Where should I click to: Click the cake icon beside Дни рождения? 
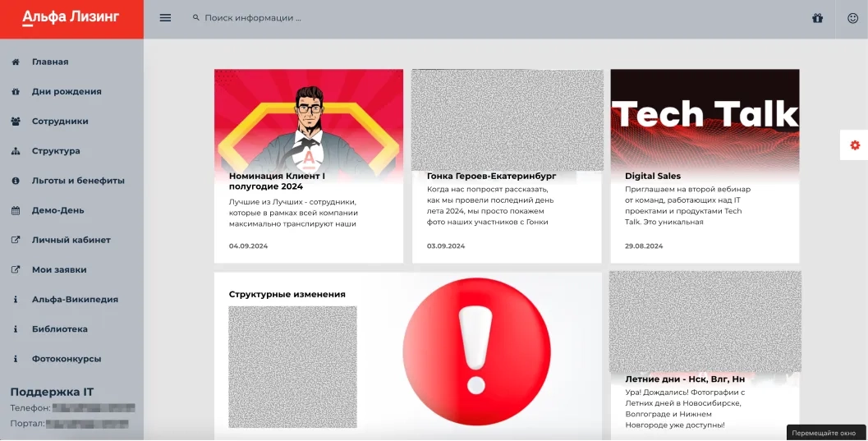pos(16,92)
